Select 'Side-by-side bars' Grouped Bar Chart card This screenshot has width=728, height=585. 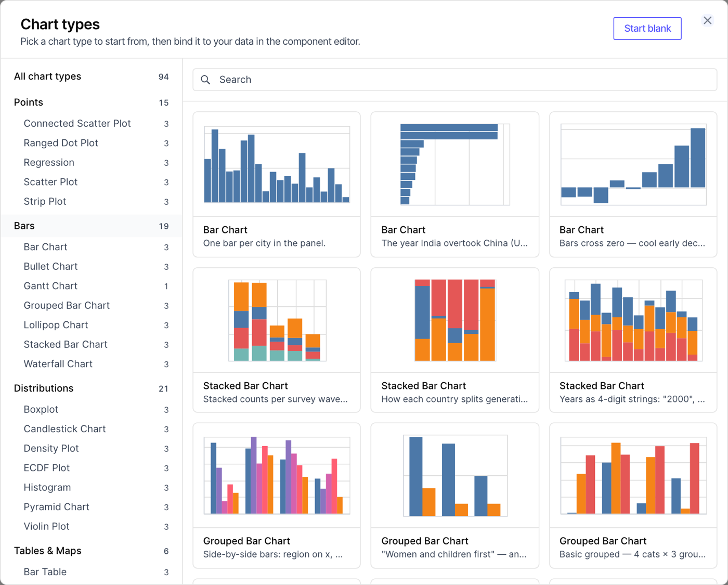click(x=277, y=496)
